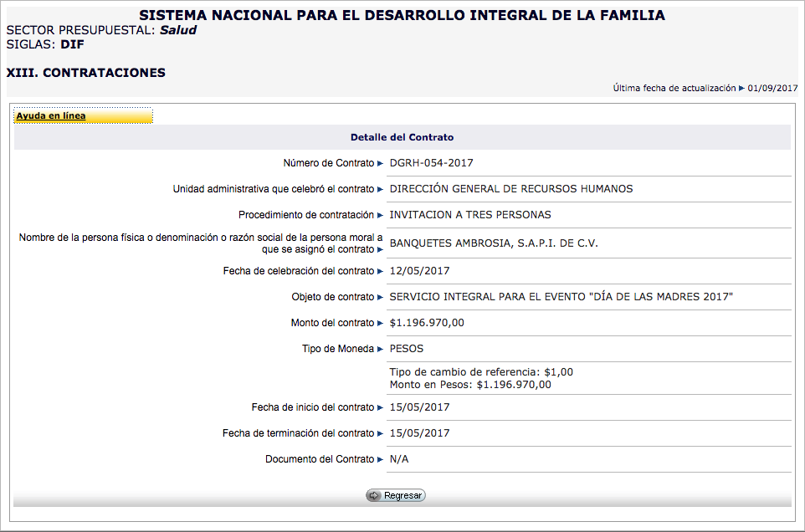The width and height of the screenshot is (805, 532).
Task: Click the XIII. CONTRATACIONES section heading
Action: tap(85, 73)
